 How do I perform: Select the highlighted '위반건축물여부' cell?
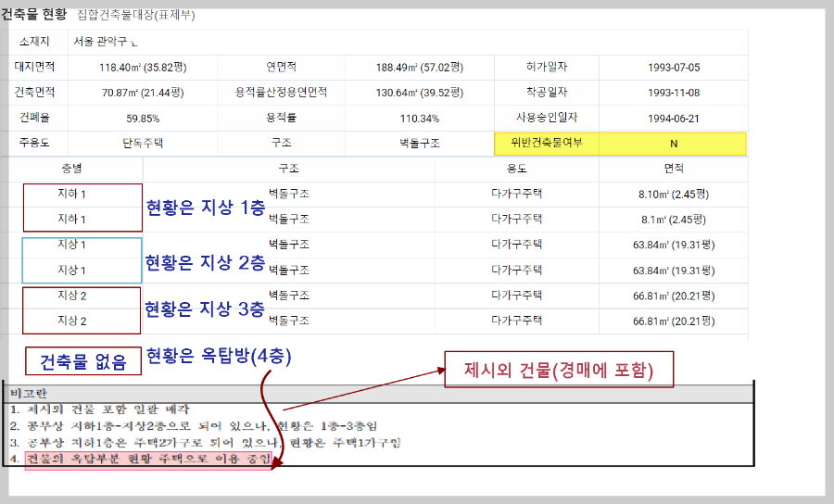coord(547,144)
